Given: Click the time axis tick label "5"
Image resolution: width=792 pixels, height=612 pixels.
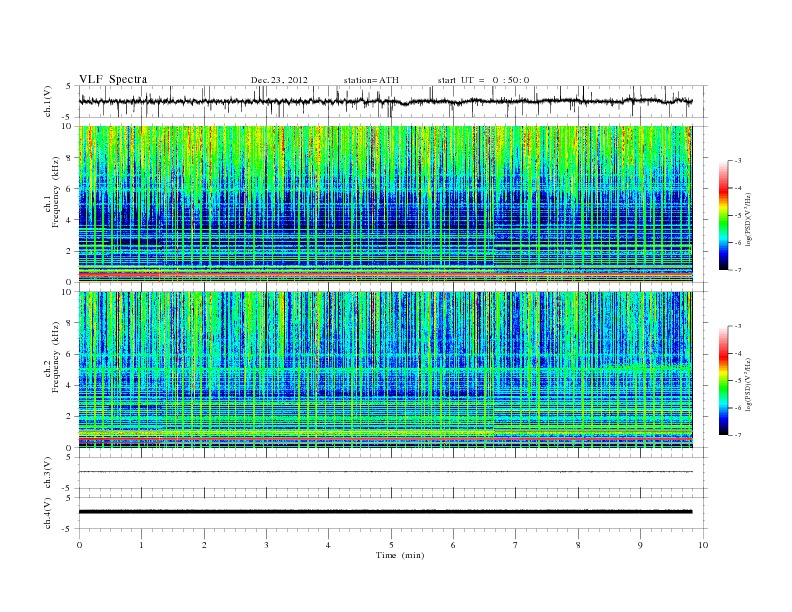Looking at the screenshot, I should pyautogui.click(x=391, y=545).
